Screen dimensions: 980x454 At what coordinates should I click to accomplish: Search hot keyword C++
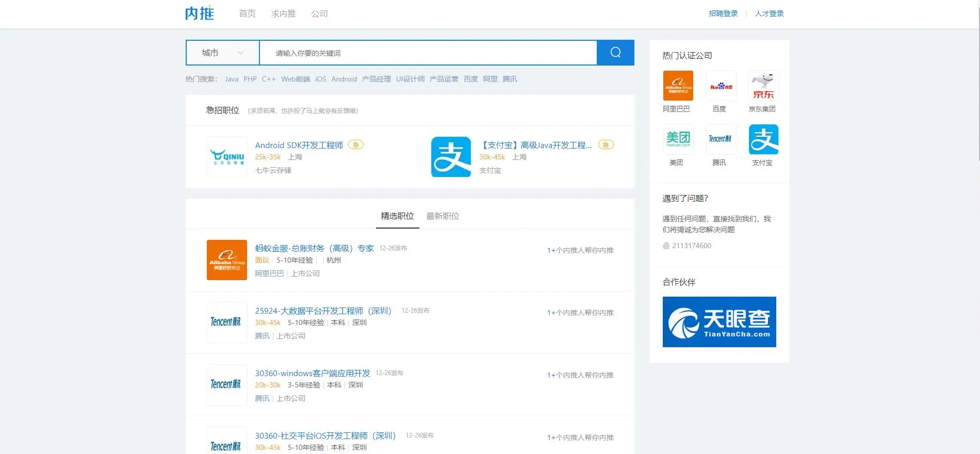pos(269,79)
